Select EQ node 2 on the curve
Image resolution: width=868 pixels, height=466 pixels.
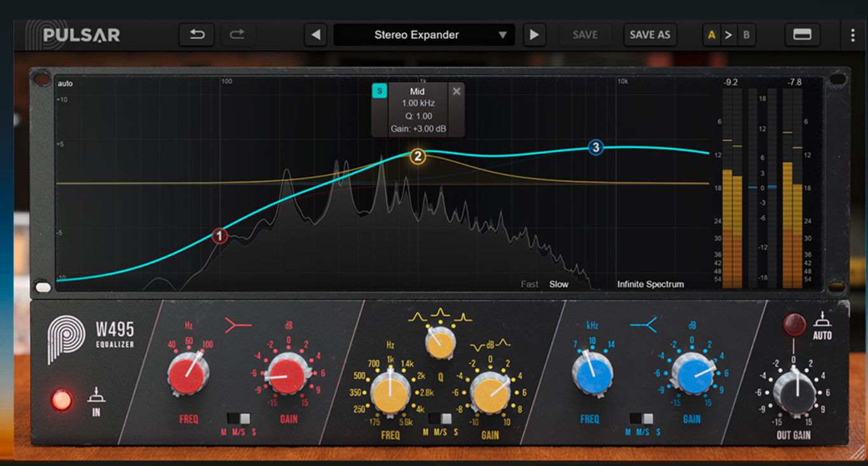click(418, 156)
